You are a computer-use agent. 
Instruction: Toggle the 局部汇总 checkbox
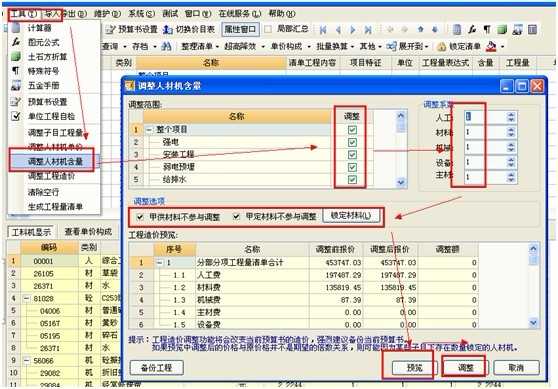click(x=268, y=29)
